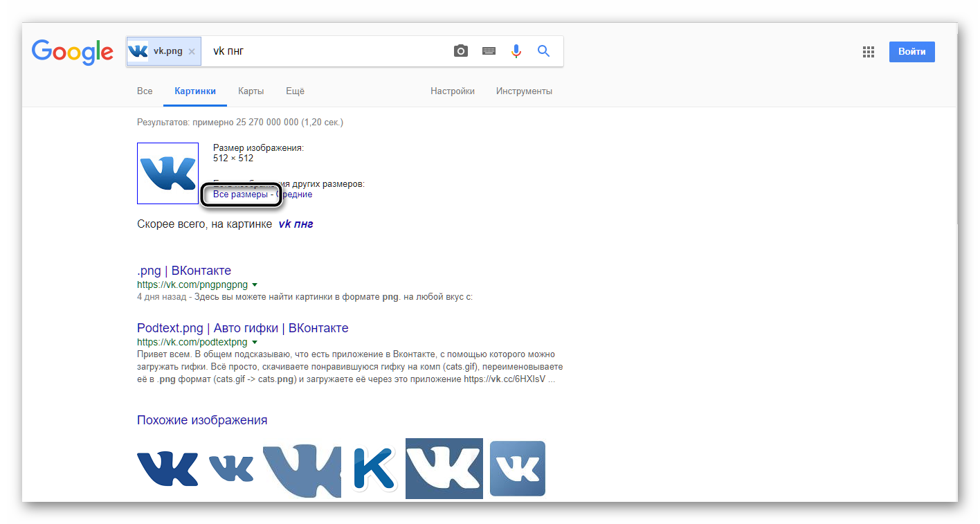Open the Средние sizes link

tap(294, 195)
